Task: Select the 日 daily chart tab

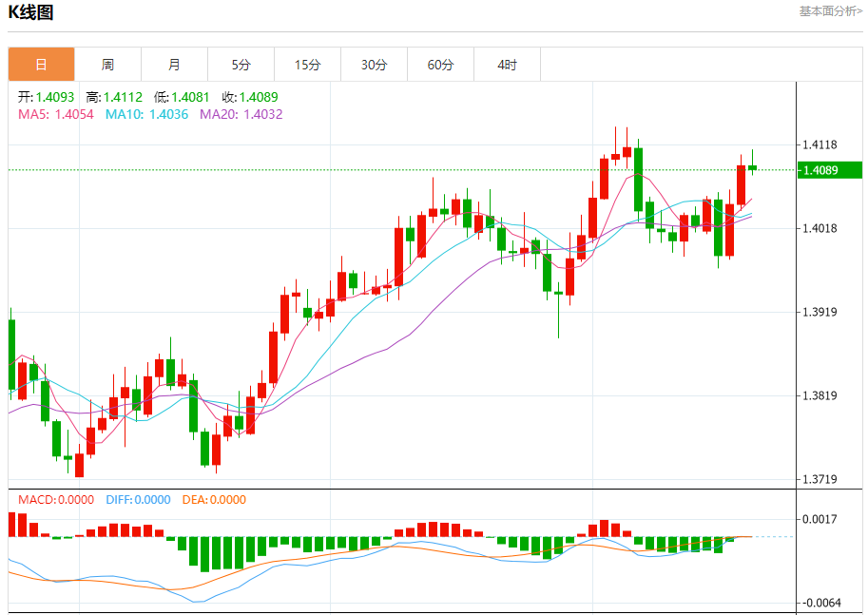Action: 41,65
